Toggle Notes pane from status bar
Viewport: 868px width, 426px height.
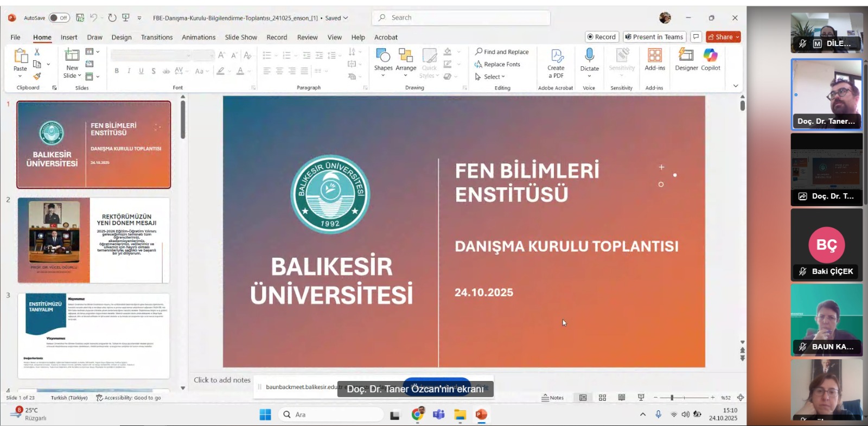click(553, 398)
